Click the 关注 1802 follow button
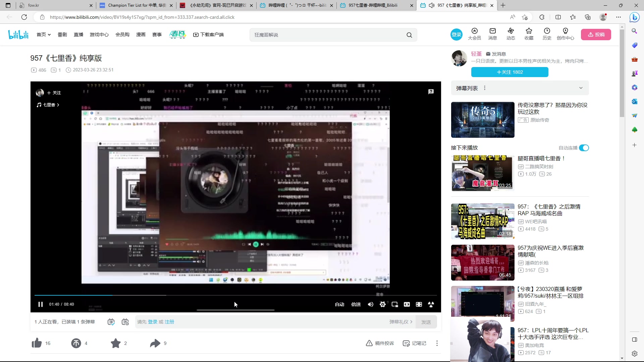The width and height of the screenshot is (644, 362). click(509, 72)
